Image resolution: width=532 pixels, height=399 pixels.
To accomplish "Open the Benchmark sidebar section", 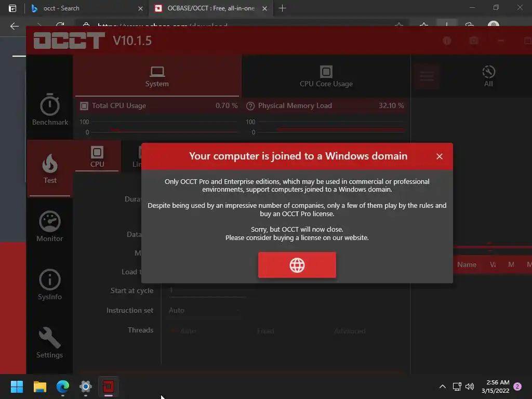I will [50, 109].
